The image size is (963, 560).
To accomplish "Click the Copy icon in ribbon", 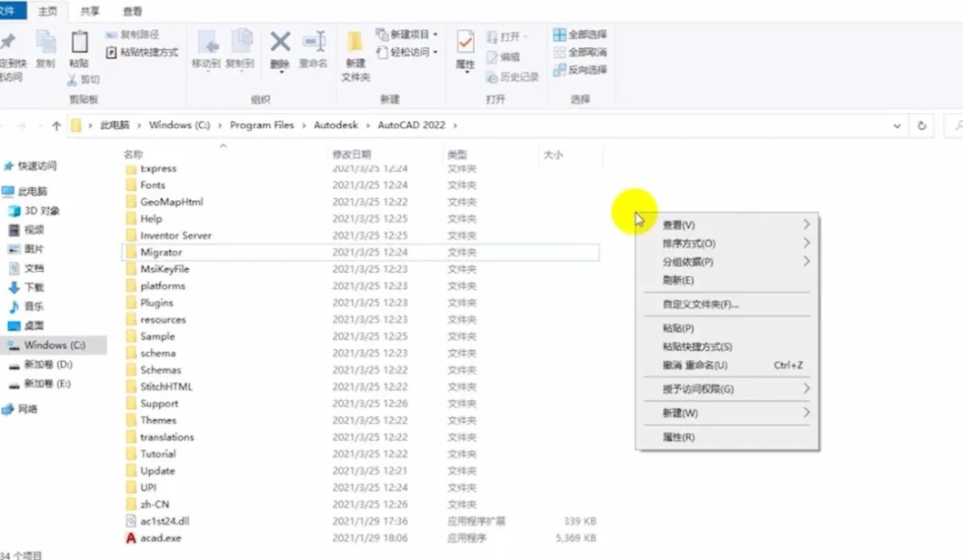I will click(45, 43).
